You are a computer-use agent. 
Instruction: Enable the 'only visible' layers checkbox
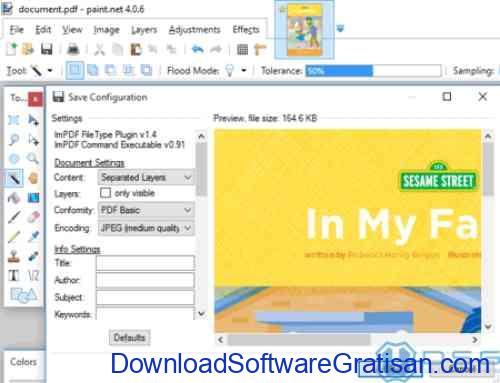click(105, 193)
